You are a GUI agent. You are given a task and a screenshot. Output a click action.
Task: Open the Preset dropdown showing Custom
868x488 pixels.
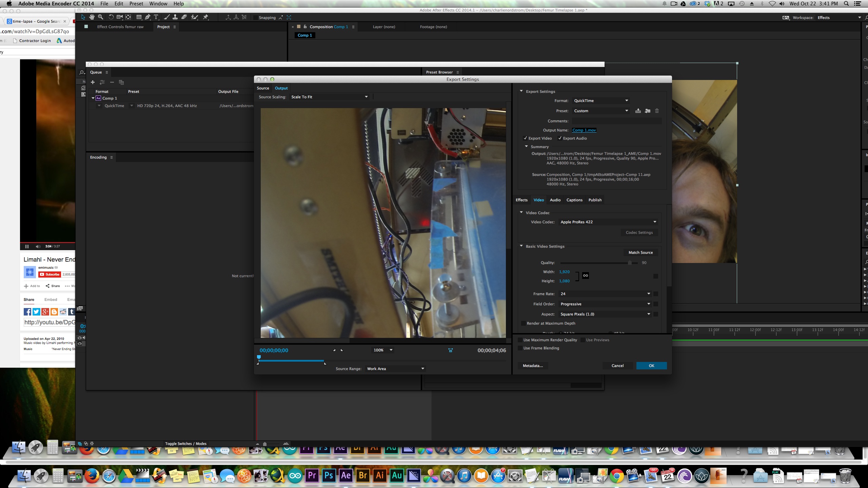coord(601,111)
